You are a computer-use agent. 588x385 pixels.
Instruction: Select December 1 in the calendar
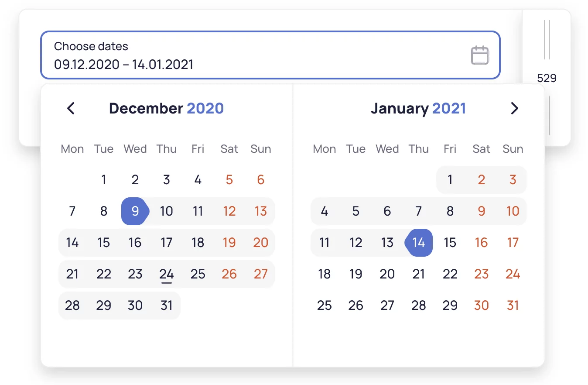click(x=104, y=180)
